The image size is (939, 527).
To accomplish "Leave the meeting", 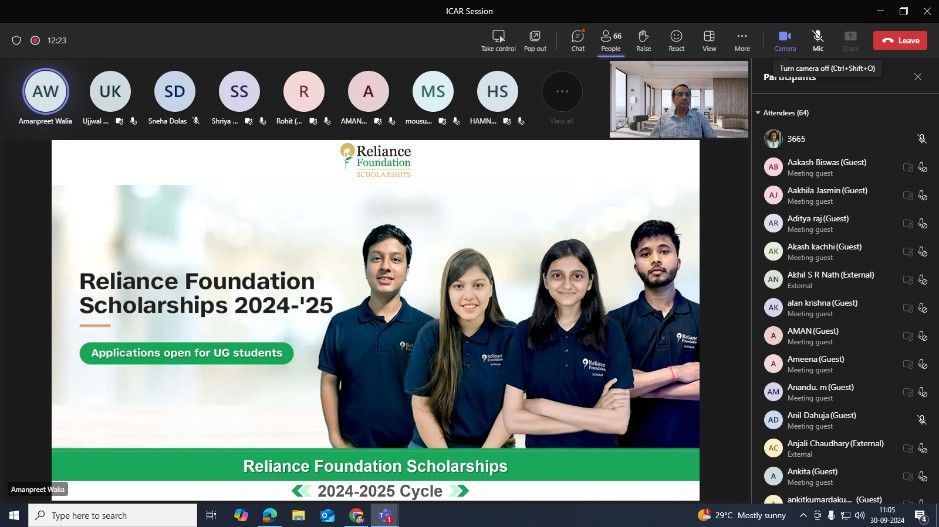I will click(900, 40).
